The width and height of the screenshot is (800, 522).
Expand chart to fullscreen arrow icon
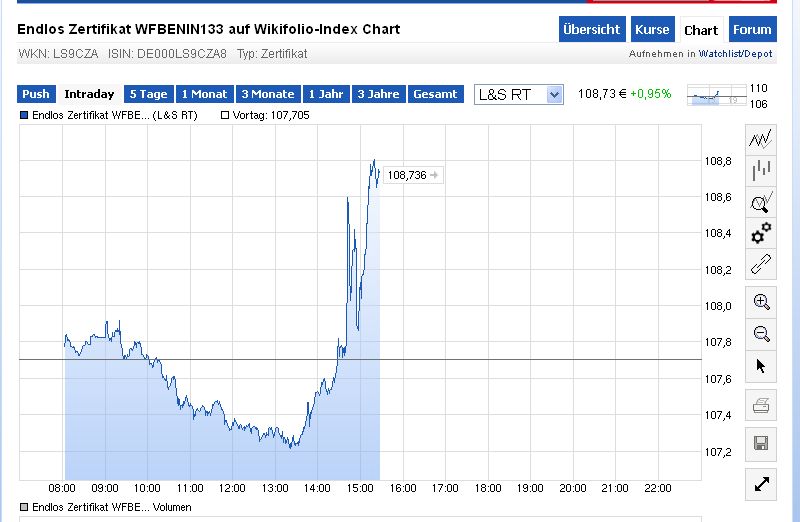click(761, 484)
